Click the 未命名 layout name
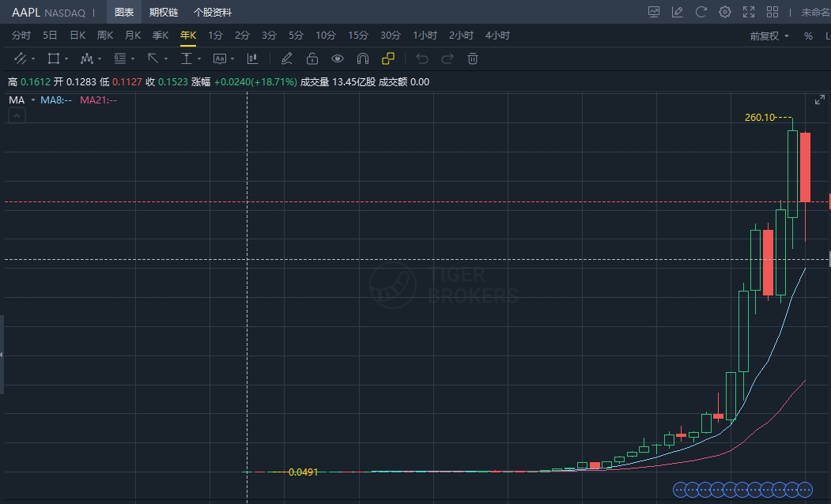 click(816, 12)
